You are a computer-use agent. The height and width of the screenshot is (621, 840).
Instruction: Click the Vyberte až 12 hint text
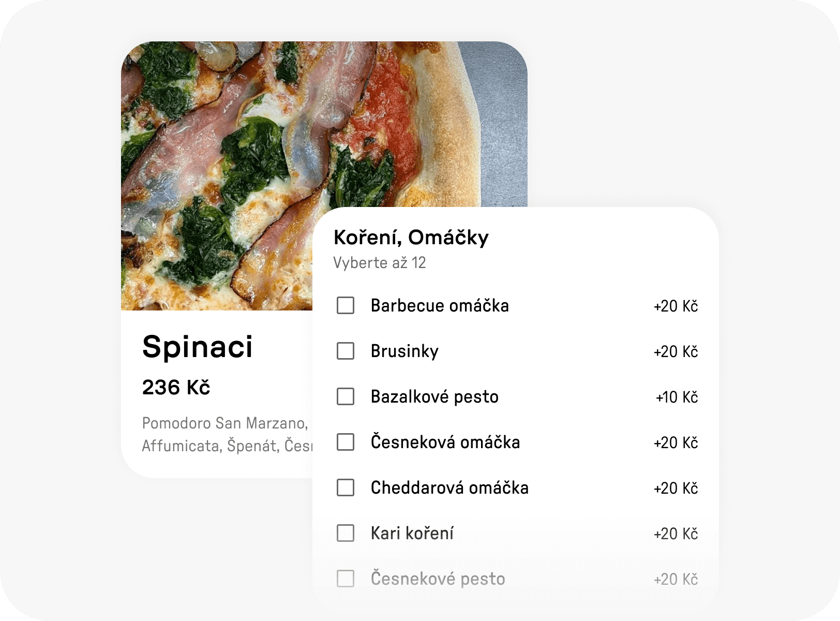pos(379,262)
